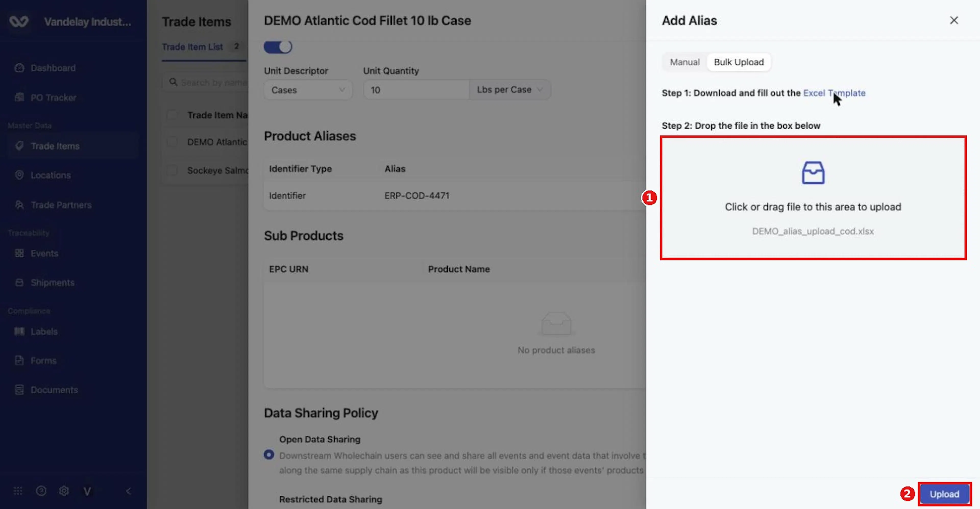Toggle the blue switch under item title
Viewport: 980px width, 509px height.
click(278, 47)
